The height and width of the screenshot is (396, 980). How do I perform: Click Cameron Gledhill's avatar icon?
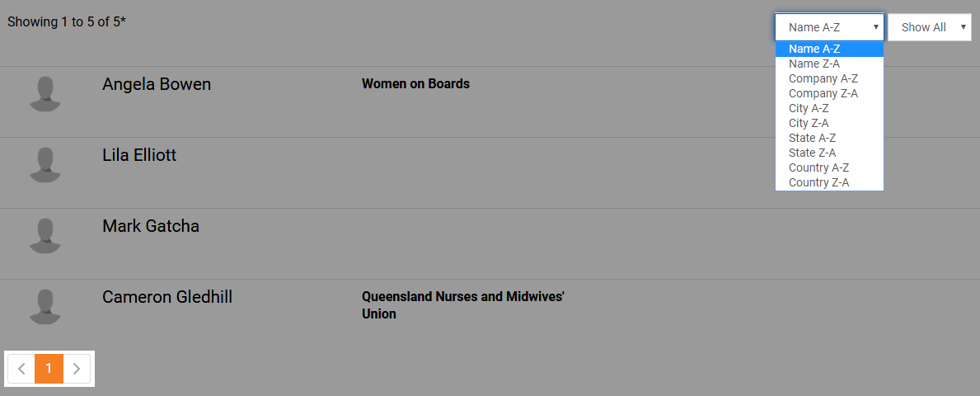point(45,307)
